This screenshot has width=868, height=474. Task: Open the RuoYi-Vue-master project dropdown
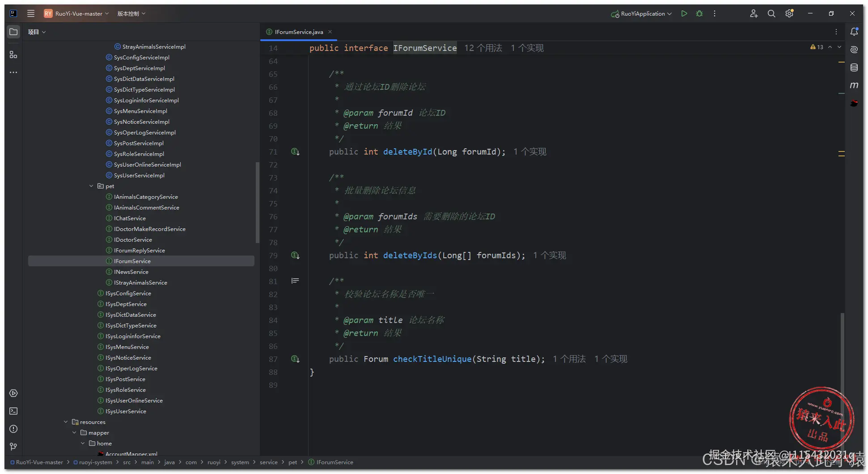(x=76, y=13)
